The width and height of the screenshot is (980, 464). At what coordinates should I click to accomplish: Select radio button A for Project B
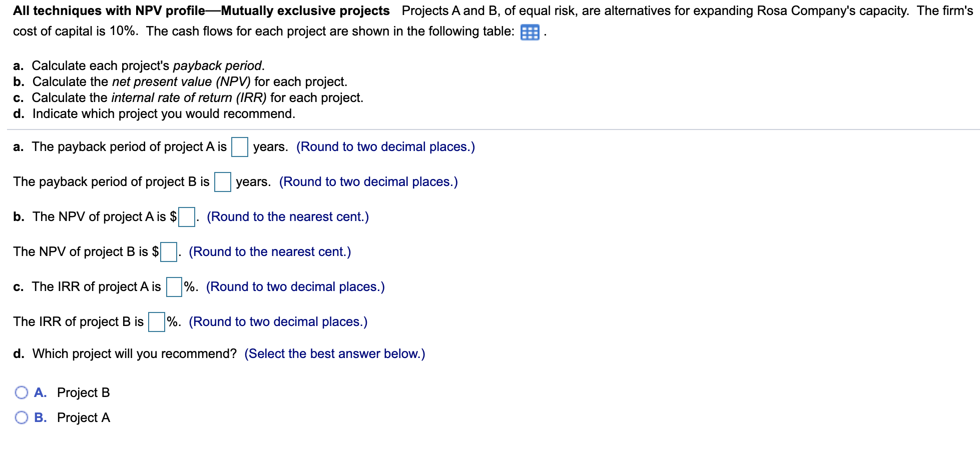tap(21, 392)
